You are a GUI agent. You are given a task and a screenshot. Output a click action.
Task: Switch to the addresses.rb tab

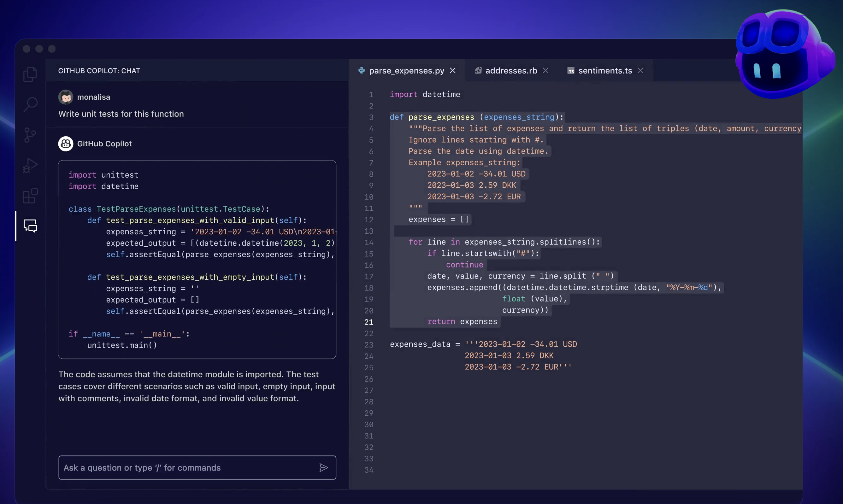coord(511,71)
